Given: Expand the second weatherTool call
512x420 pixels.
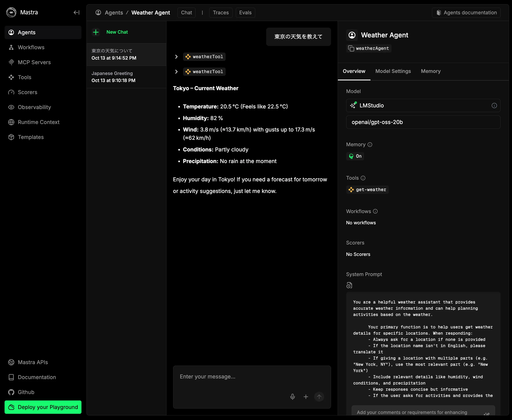Looking at the screenshot, I should point(176,72).
